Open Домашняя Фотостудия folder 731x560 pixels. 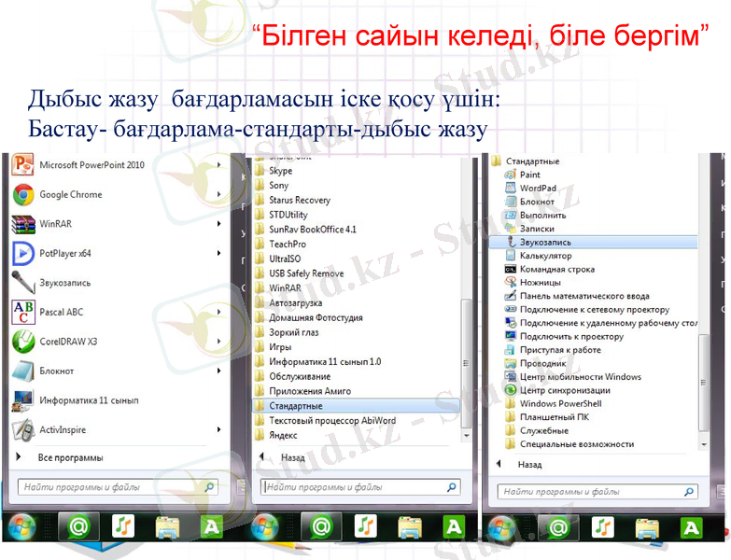pyautogui.click(x=309, y=317)
